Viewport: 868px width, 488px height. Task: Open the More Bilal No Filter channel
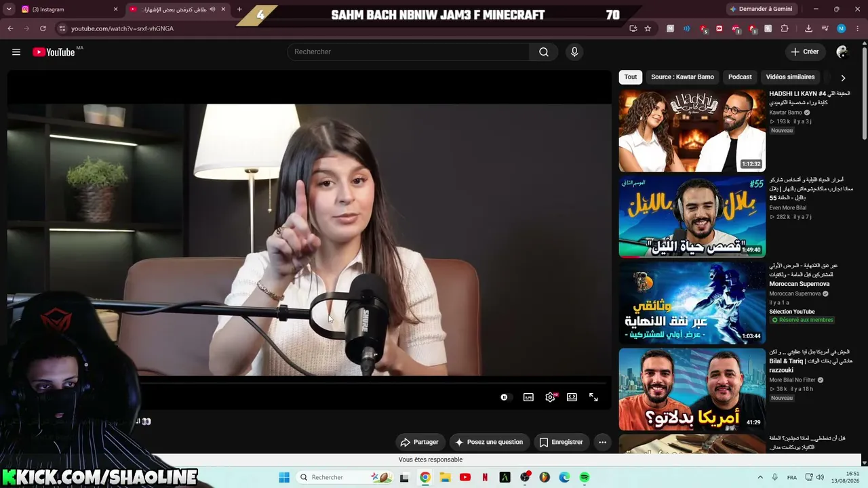(792, 380)
